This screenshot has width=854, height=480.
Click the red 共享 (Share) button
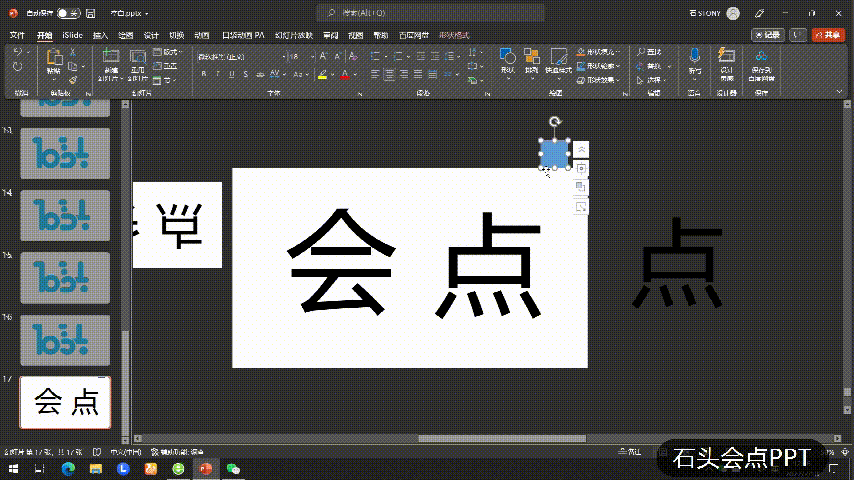point(829,35)
